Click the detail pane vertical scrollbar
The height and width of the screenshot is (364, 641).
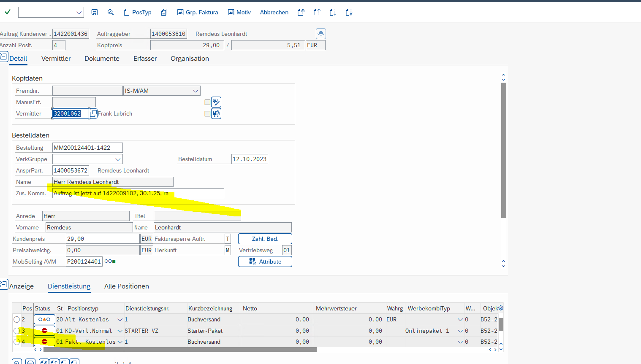point(503,150)
